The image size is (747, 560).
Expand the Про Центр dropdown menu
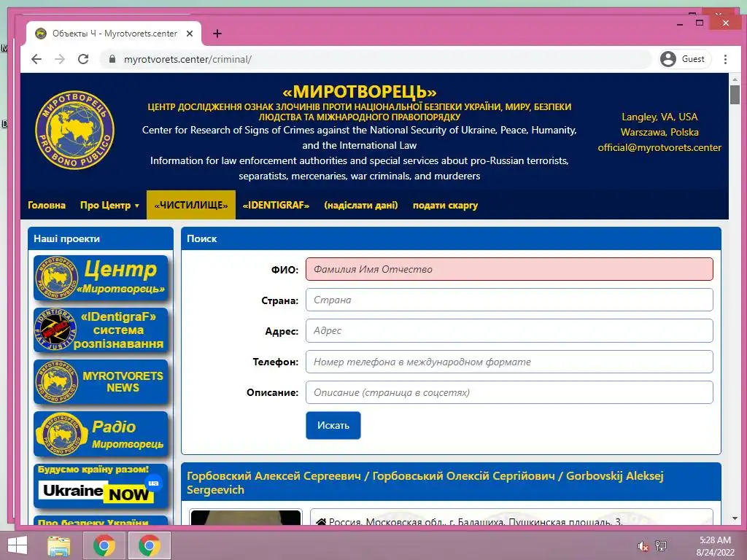[x=109, y=205]
